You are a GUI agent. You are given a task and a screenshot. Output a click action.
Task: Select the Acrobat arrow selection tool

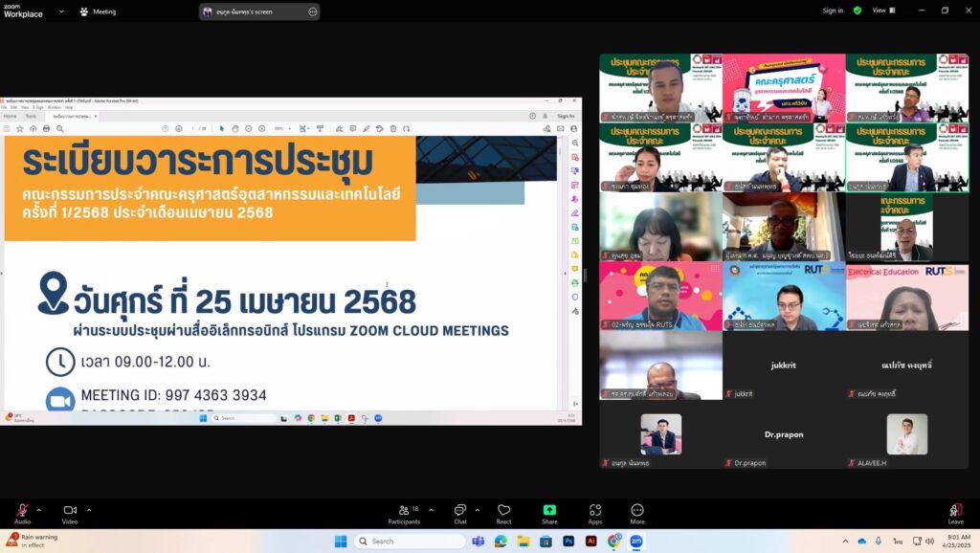click(x=222, y=129)
